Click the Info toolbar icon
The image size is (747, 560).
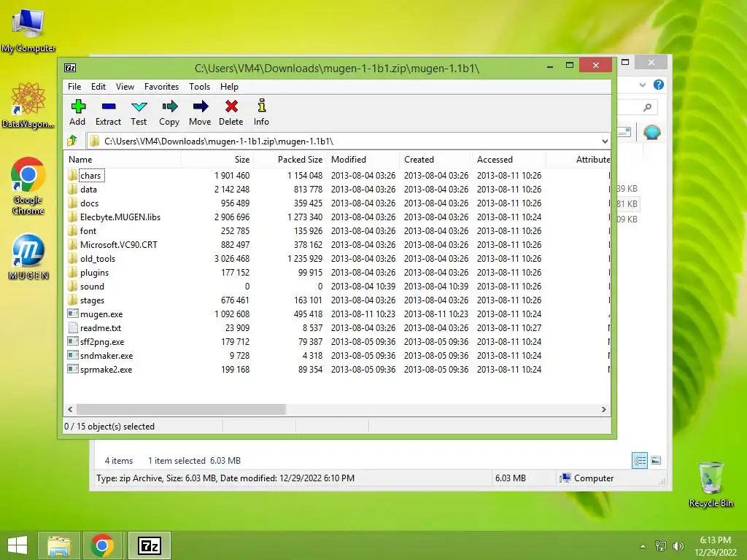coord(262,106)
